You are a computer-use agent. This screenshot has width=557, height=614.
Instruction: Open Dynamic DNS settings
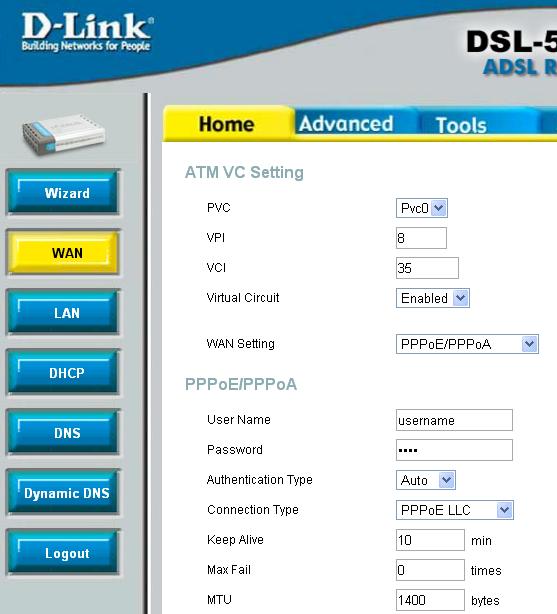point(63,492)
